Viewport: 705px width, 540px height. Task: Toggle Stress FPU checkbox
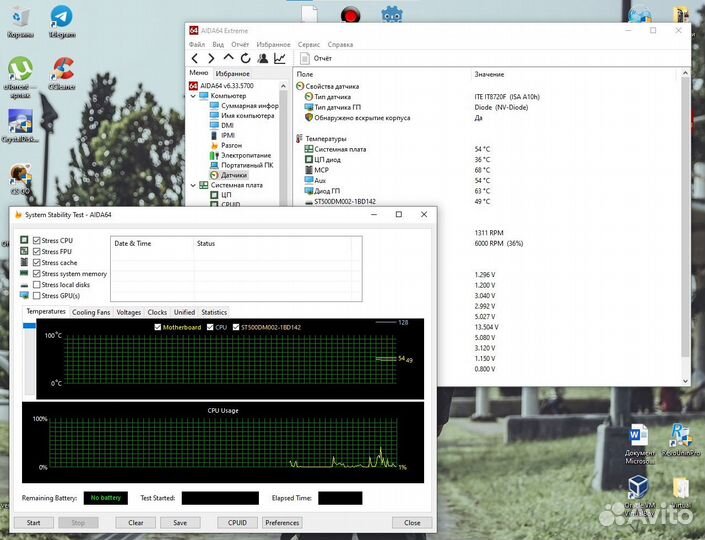click(x=37, y=251)
